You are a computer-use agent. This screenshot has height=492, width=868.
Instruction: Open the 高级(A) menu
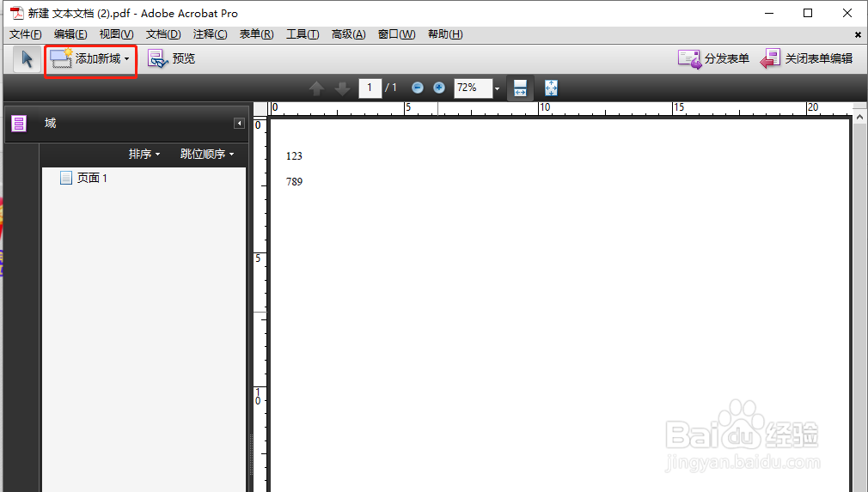tap(348, 34)
